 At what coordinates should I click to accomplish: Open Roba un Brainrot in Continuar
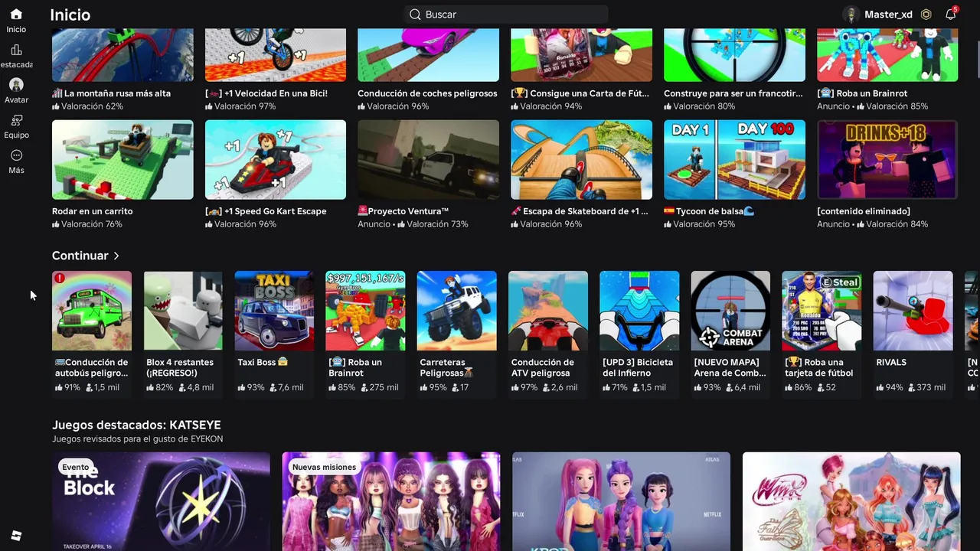point(365,333)
